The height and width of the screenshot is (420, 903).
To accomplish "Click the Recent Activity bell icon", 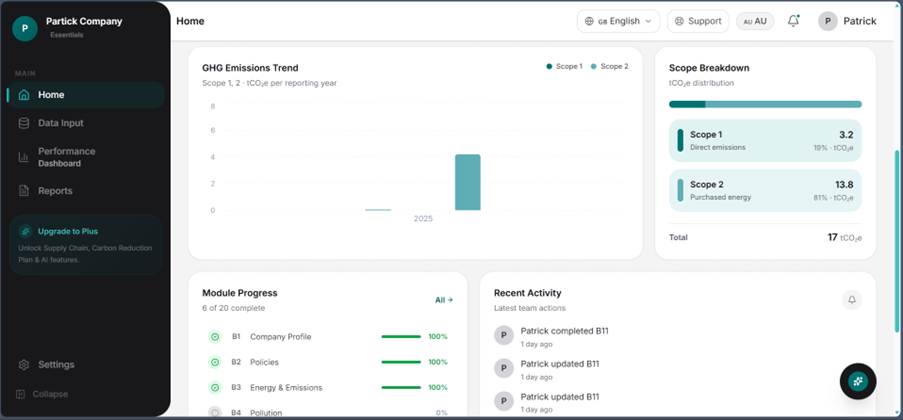I will coord(852,300).
